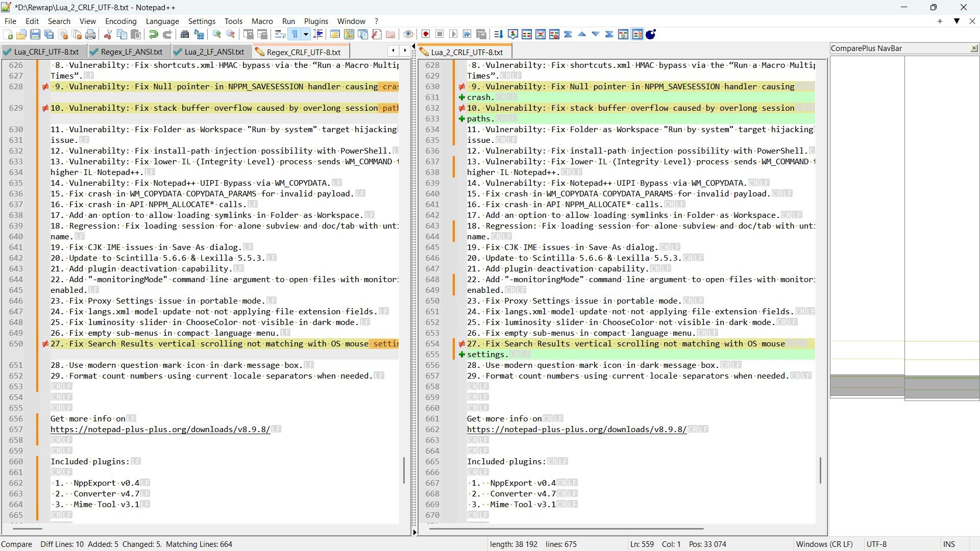Screen dimensions: 980x551
Task: Click the plus button at the top right
Action: [x=940, y=21]
